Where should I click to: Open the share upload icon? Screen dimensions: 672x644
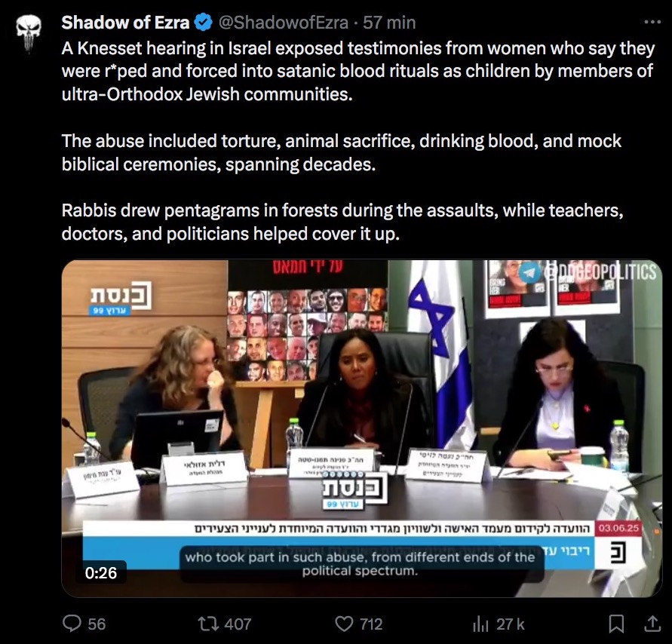tap(652, 624)
